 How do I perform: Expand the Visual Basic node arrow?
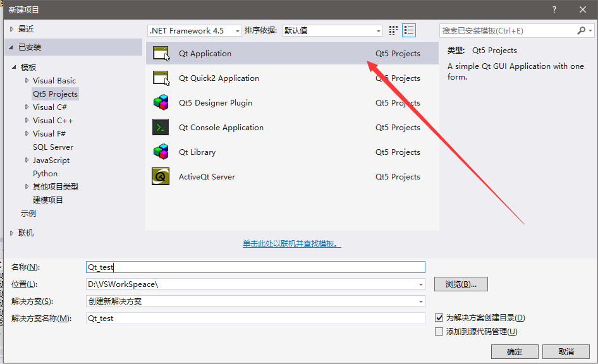(27, 80)
